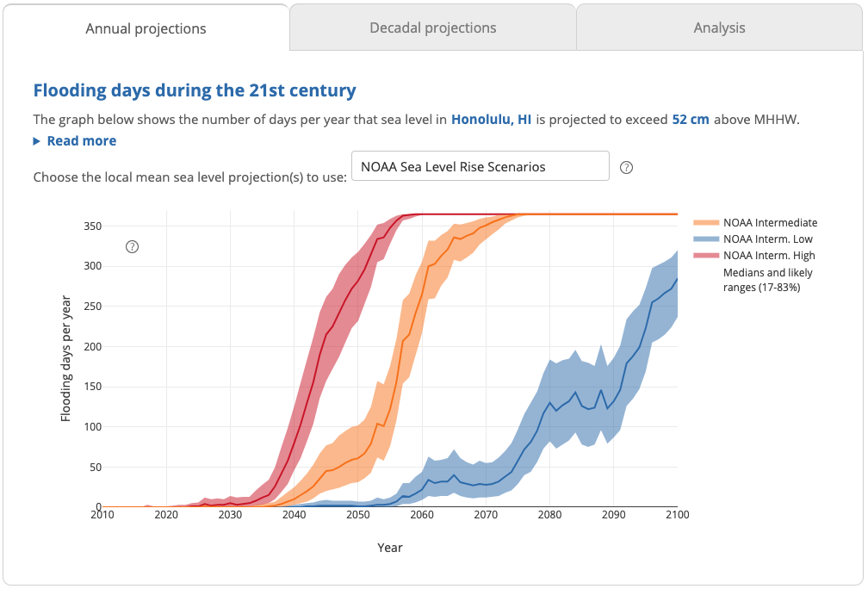Image resolution: width=868 pixels, height=589 pixels.
Task: Click the Read more disclosure triangle
Action: click(37, 141)
